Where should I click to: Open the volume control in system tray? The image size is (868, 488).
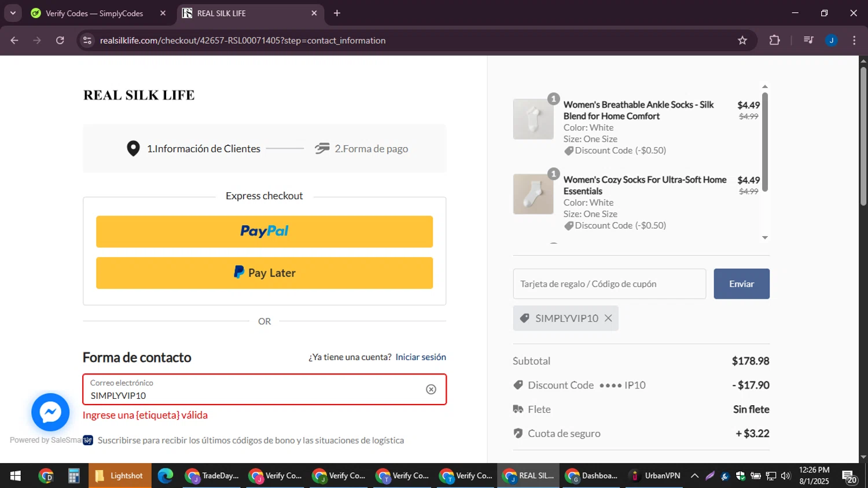click(786, 476)
